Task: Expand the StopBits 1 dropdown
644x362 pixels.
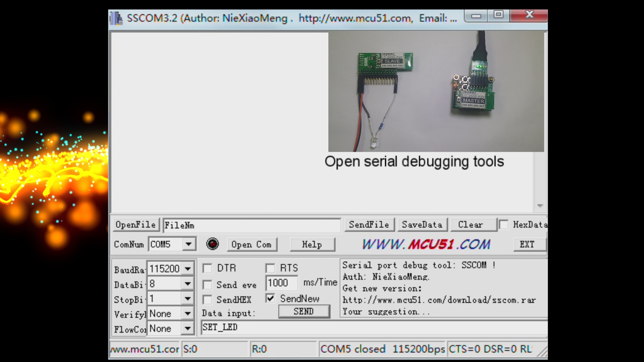Action: point(188,298)
